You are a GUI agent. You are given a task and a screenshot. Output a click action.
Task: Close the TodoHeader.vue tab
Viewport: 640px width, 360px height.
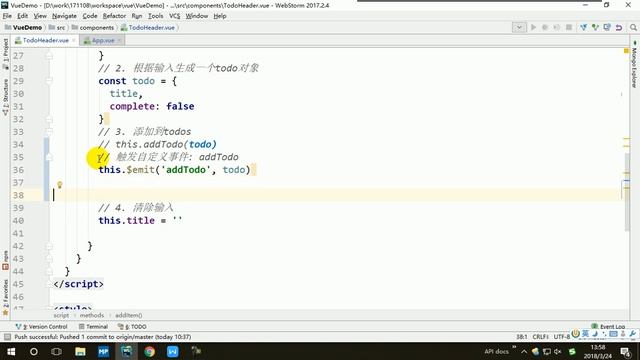tap(74, 40)
